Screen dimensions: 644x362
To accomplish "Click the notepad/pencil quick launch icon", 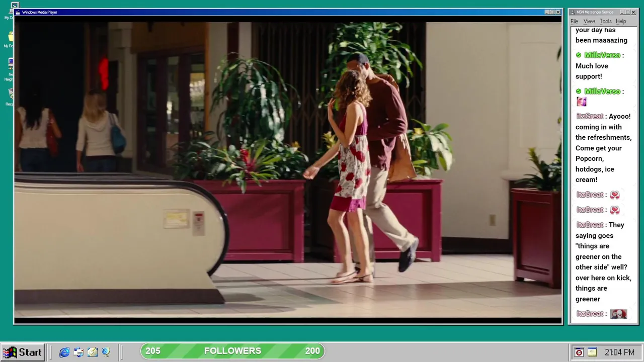I will click(x=92, y=352).
